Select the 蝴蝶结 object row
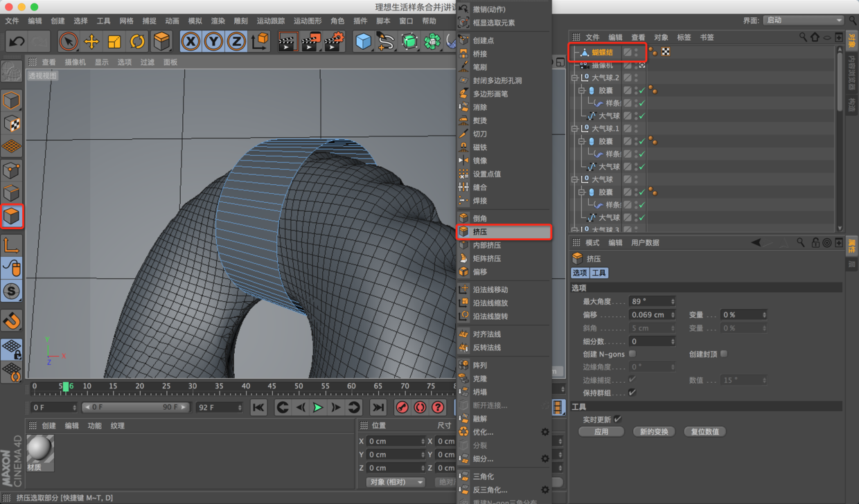The height and width of the screenshot is (504, 859). coord(602,52)
